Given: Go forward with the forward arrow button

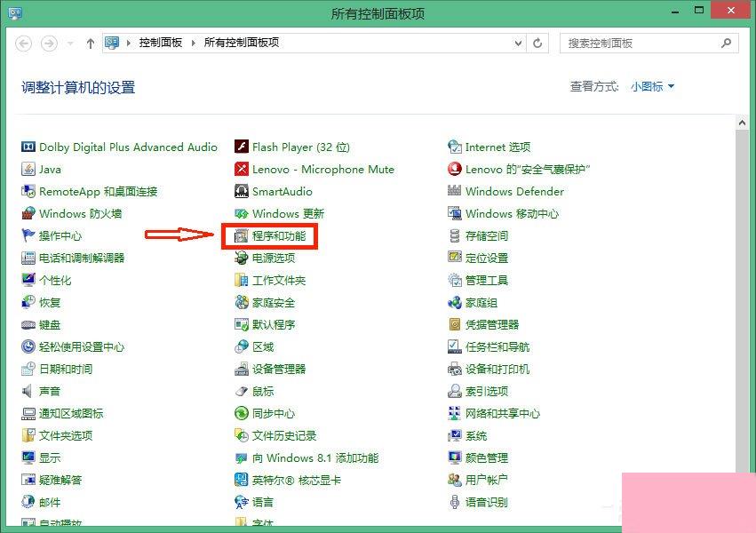Looking at the screenshot, I should click(49, 44).
